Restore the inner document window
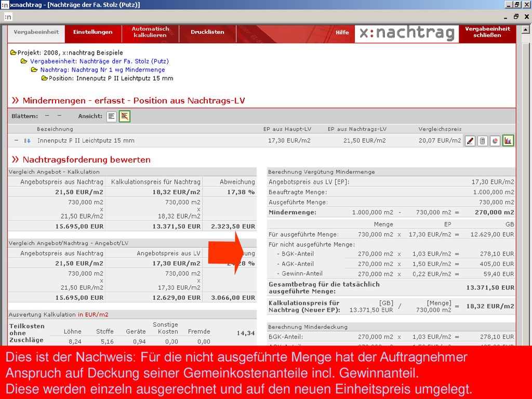This screenshot has height=399, width=532. pos(516,17)
